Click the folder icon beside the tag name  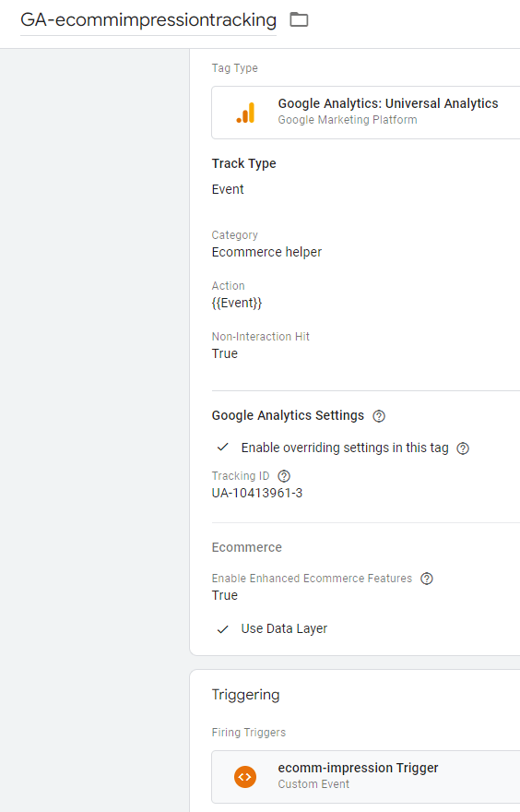(x=299, y=19)
